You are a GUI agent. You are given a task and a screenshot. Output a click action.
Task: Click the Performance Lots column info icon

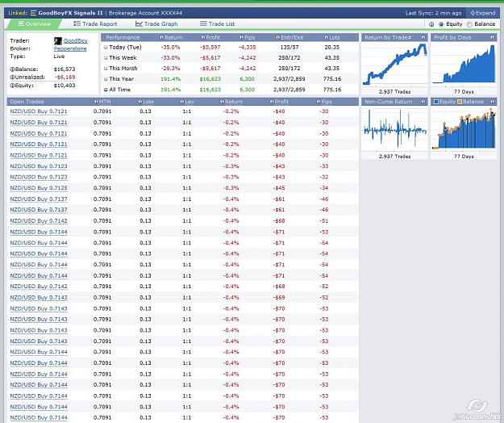tap(327, 38)
